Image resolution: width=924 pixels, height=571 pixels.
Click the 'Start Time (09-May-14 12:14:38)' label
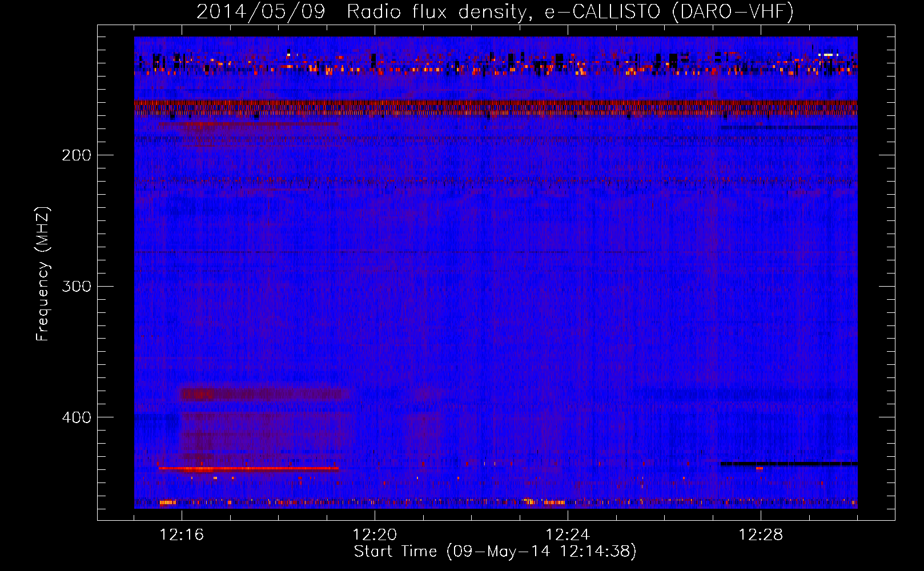pos(495,552)
